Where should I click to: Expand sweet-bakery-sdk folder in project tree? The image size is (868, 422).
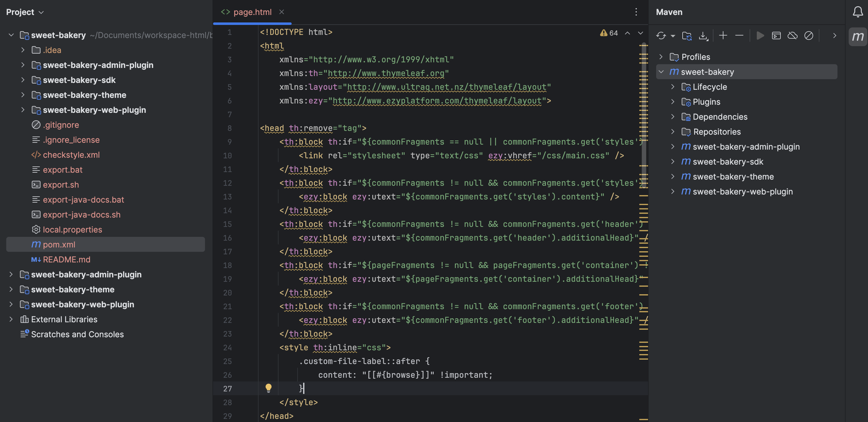click(x=22, y=80)
